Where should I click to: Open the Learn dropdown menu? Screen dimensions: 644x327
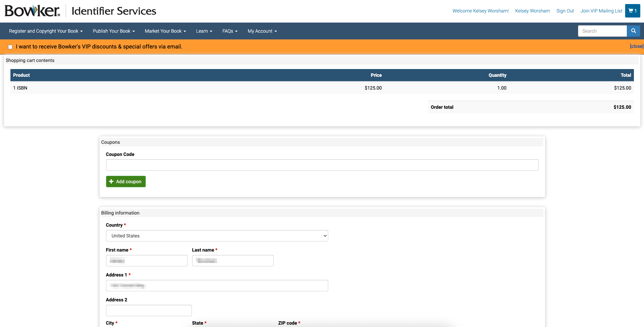click(204, 31)
